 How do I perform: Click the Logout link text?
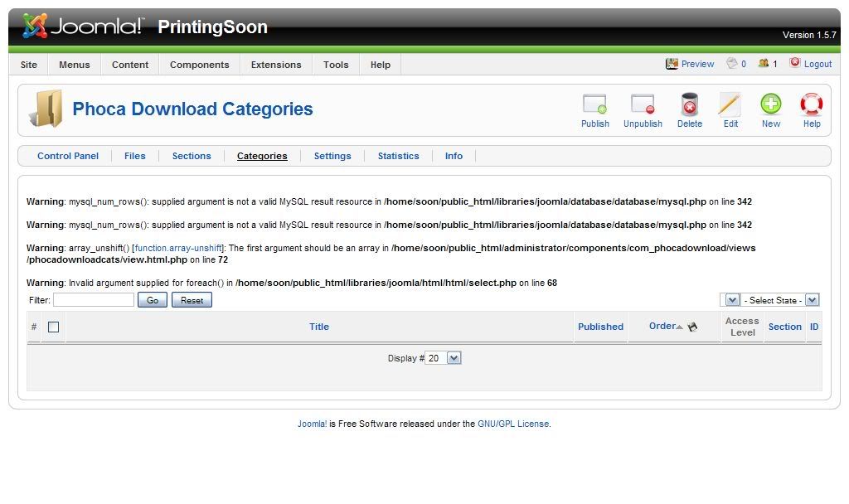pos(817,64)
